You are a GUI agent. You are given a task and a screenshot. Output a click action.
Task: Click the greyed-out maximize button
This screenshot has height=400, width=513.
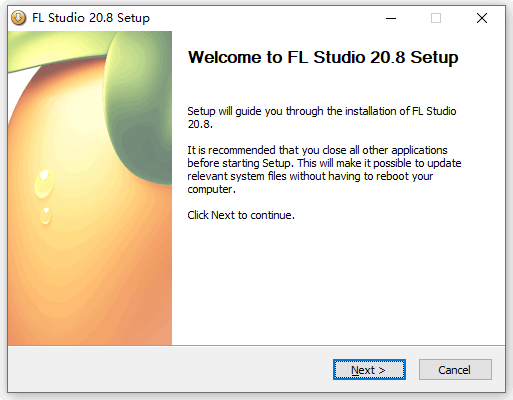pos(436,18)
